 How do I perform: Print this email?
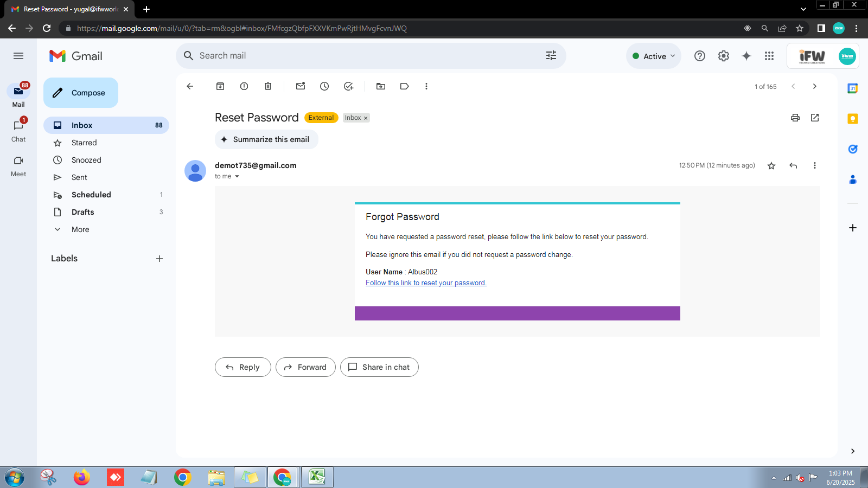795,118
